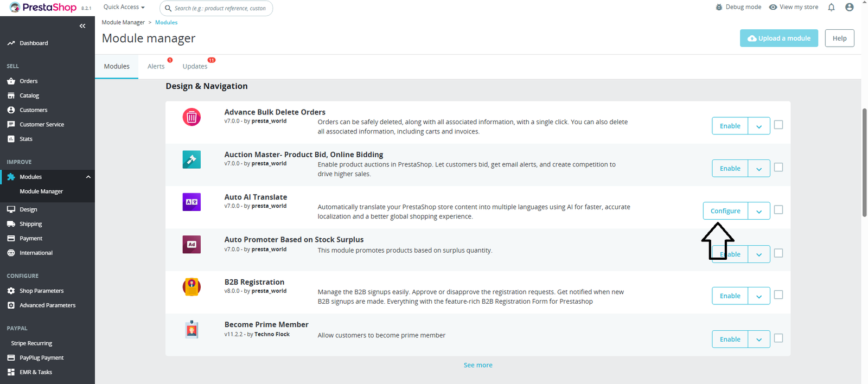Image resolution: width=868 pixels, height=384 pixels.
Task: Click the International globe icon
Action: [x=11, y=253]
